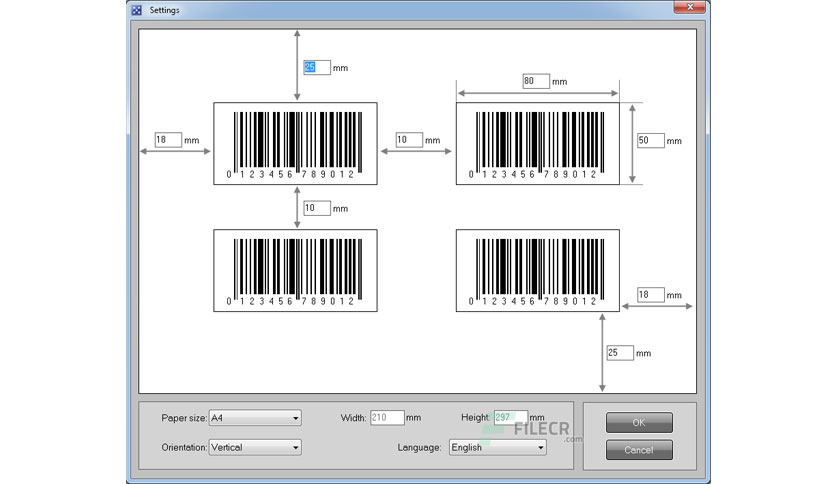Click the label height field showing 50
This screenshot has width=836, height=484.
[x=650, y=140]
